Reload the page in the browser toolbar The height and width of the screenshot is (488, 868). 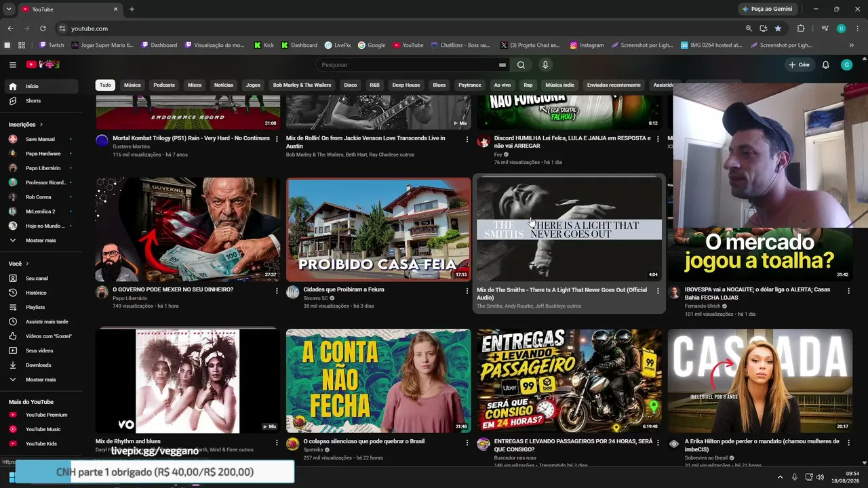[43, 28]
